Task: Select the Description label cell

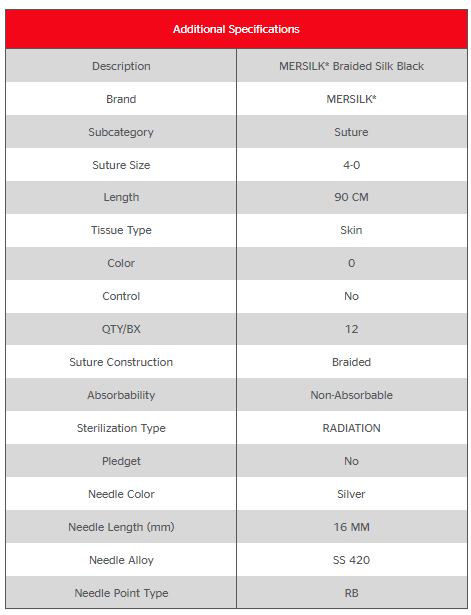Action: [x=121, y=66]
